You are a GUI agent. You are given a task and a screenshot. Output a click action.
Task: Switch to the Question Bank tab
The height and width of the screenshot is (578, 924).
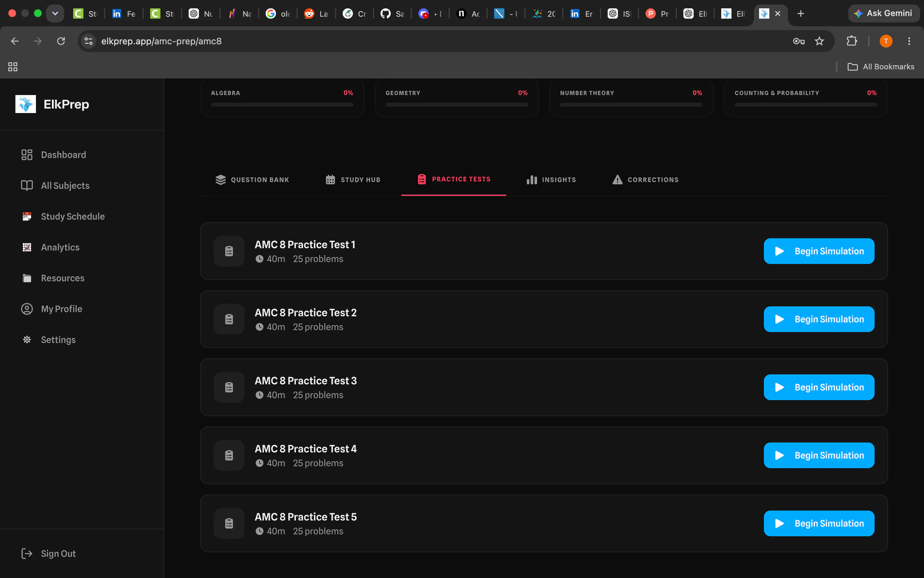coord(252,180)
